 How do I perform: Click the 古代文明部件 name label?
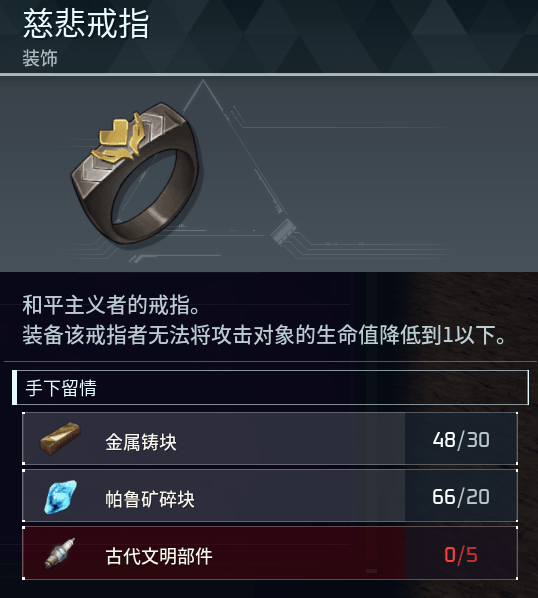[x=159, y=556]
